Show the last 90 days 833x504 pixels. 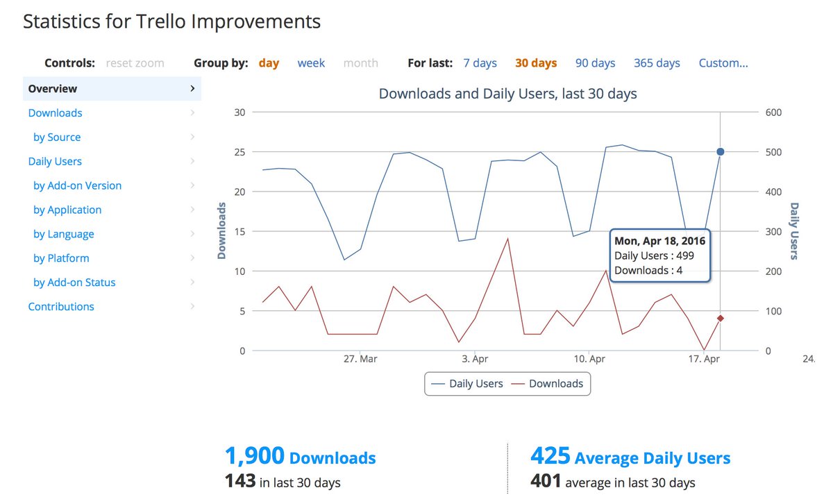(x=595, y=63)
